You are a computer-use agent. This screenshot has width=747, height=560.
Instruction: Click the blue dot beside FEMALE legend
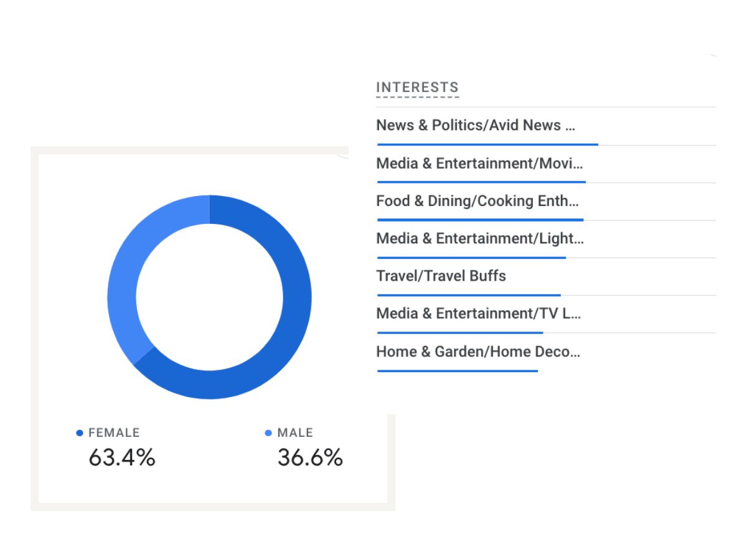[x=80, y=433]
